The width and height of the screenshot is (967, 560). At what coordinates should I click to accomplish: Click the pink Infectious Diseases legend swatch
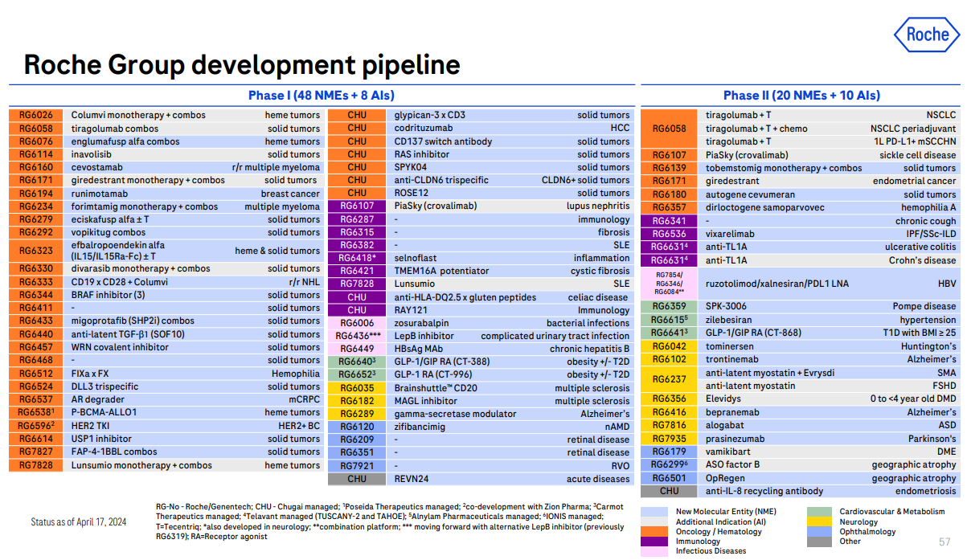(654, 551)
